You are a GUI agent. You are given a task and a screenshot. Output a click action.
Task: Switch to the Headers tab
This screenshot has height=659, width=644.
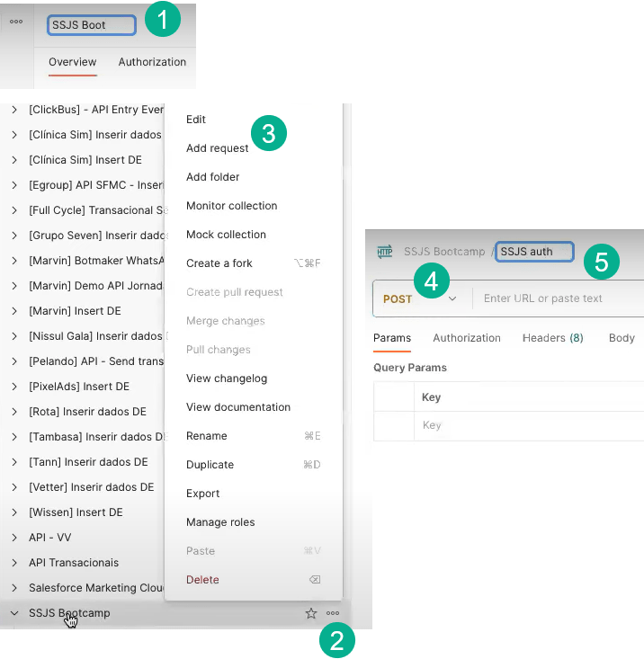pyautogui.click(x=552, y=338)
